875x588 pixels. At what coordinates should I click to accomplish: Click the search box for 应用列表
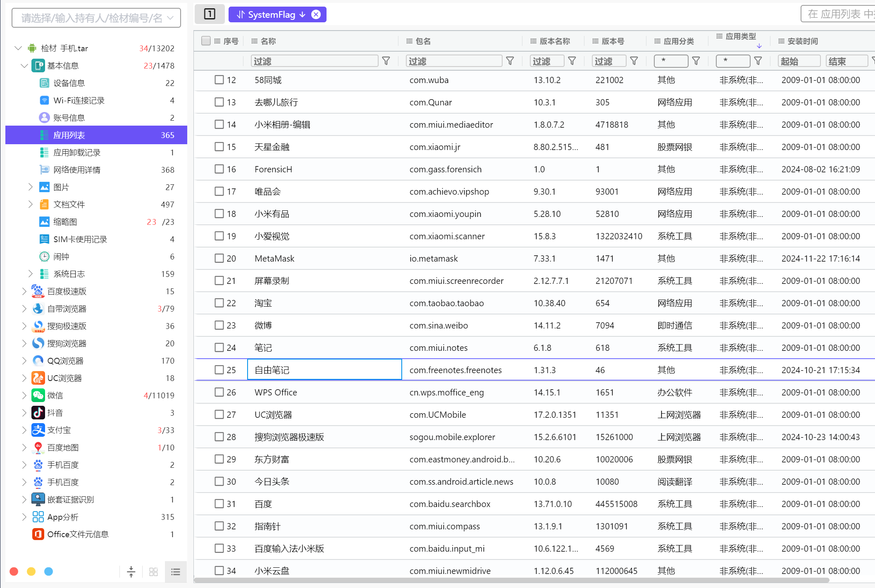[838, 14]
